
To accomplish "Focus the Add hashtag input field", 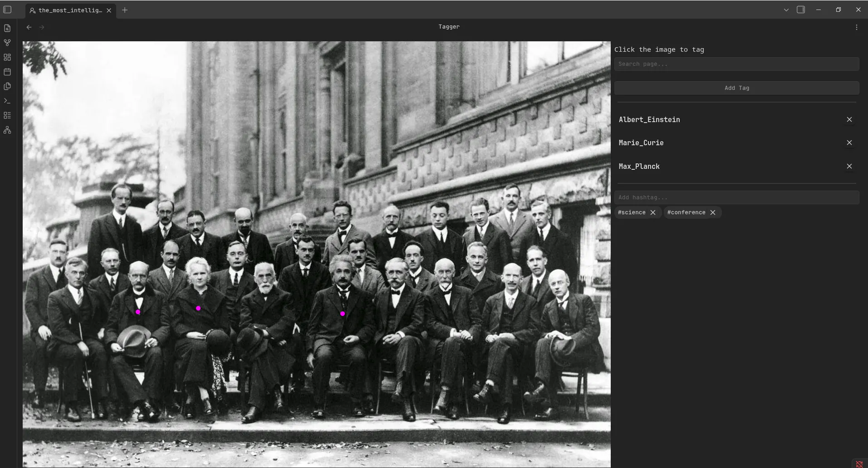I will point(736,197).
